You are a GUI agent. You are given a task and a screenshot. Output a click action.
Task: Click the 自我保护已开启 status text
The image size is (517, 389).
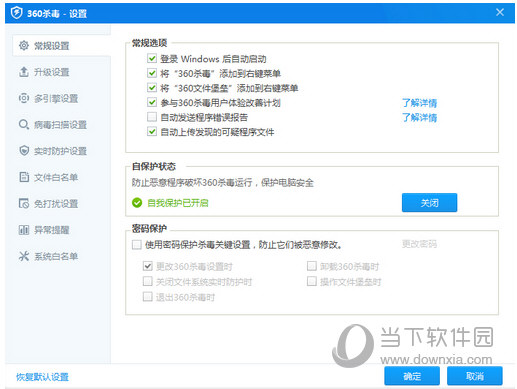pos(178,203)
